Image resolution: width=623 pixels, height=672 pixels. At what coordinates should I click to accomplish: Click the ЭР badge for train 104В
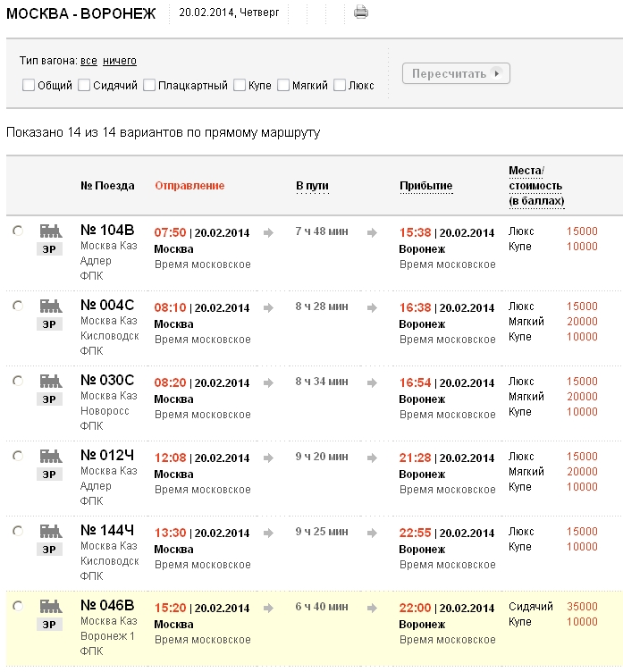(x=50, y=248)
